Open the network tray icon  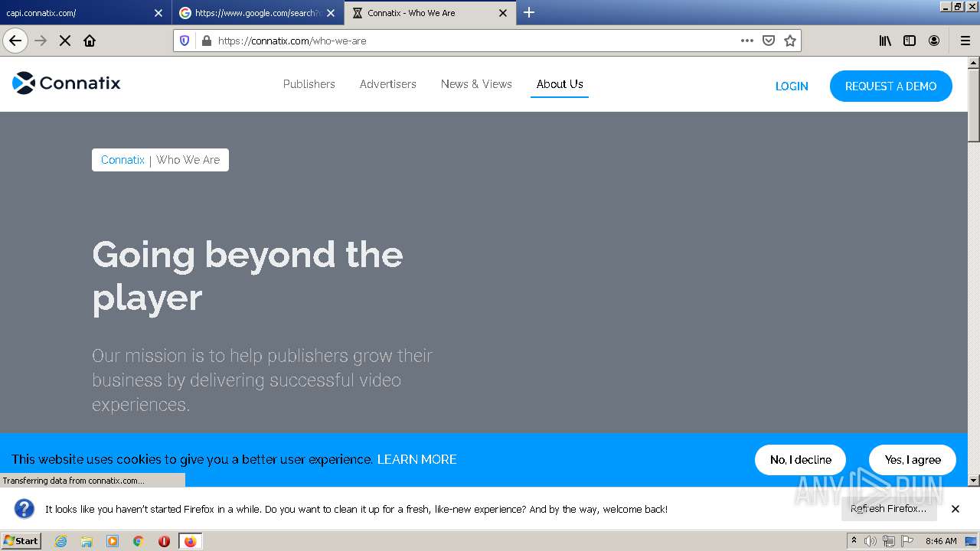[x=889, y=541]
